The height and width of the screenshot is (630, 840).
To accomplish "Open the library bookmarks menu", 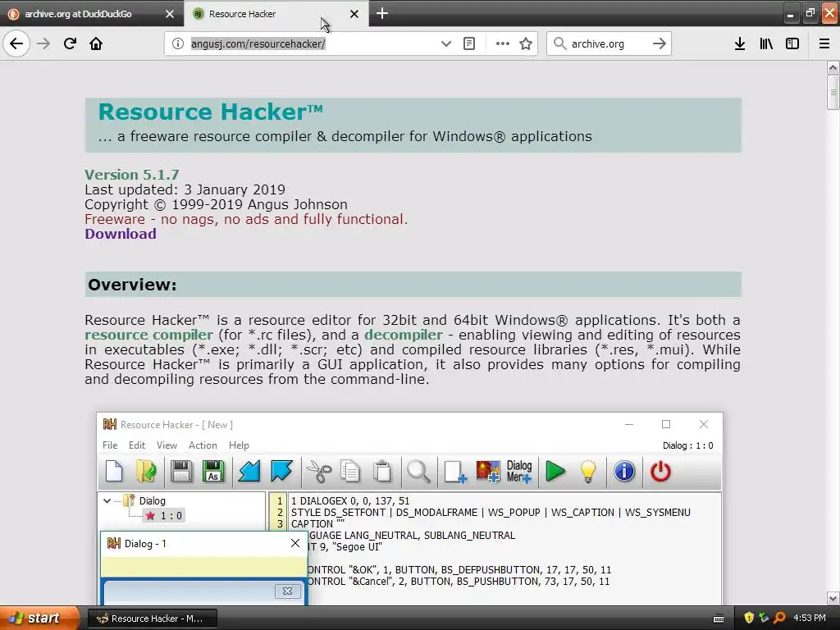I will tap(766, 43).
